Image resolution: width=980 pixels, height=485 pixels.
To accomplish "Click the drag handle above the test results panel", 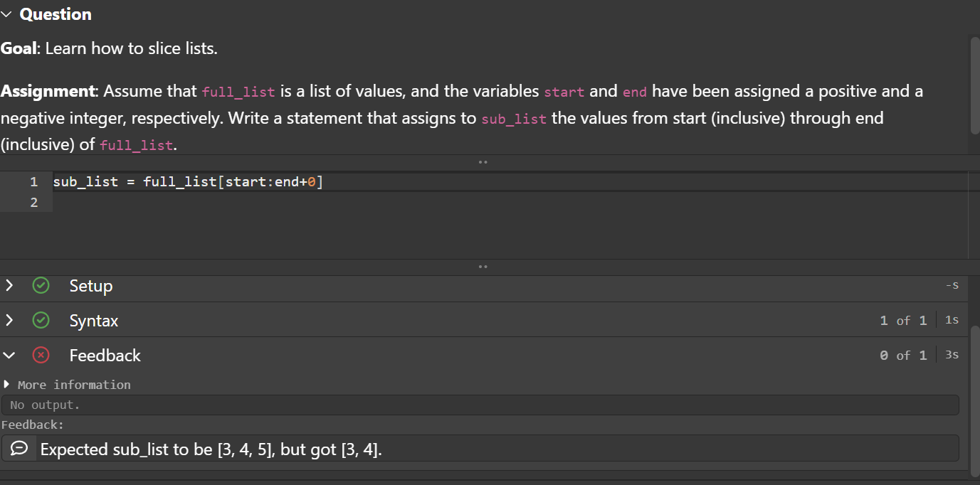I will pyautogui.click(x=483, y=266).
